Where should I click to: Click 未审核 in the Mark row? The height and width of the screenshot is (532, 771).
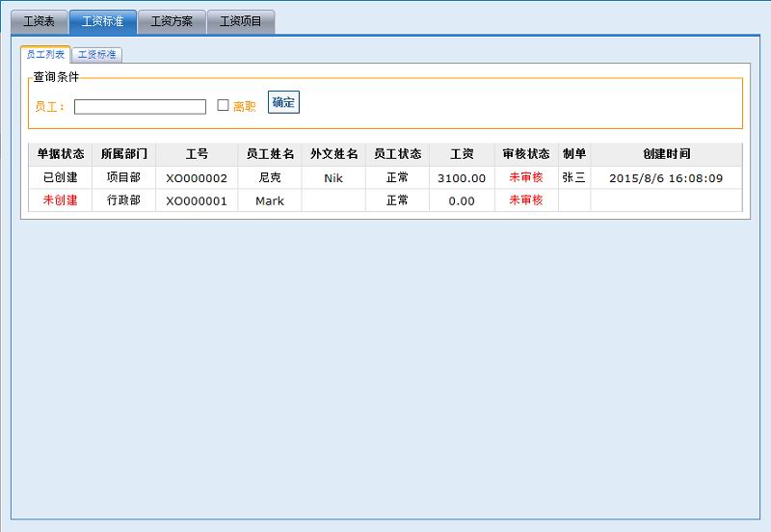pyautogui.click(x=526, y=200)
